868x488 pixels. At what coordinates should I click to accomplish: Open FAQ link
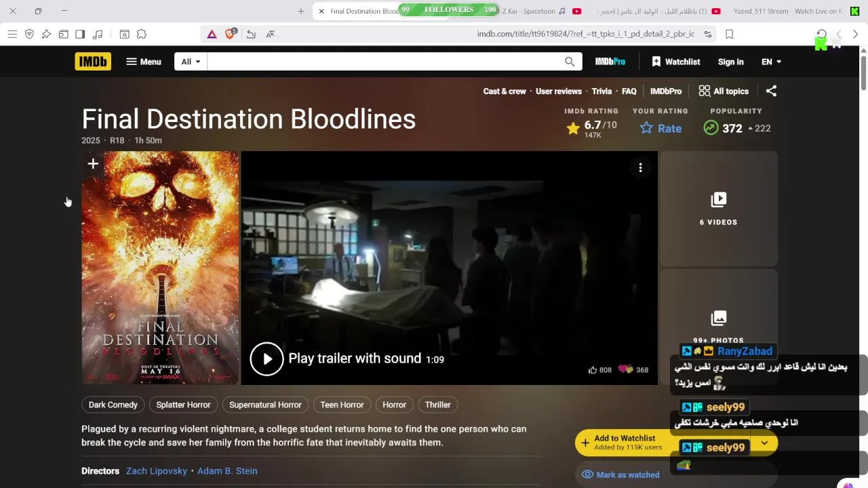(629, 91)
